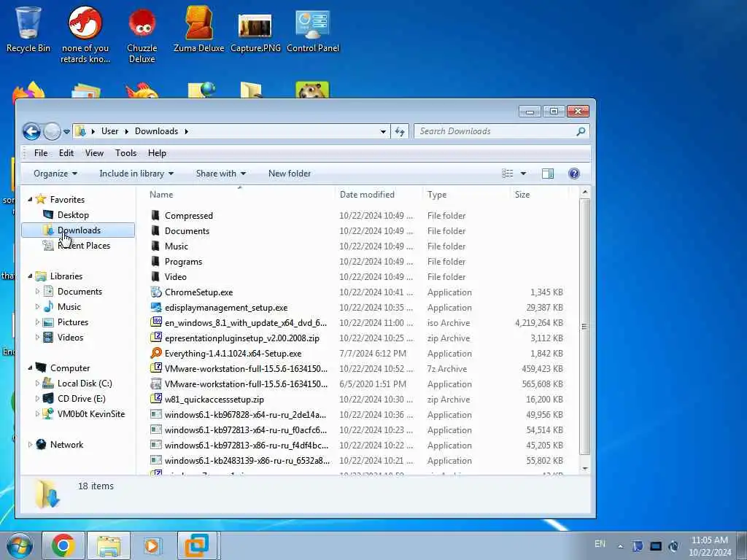Select Recent Places in Favorites
The height and width of the screenshot is (560, 747).
point(83,246)
